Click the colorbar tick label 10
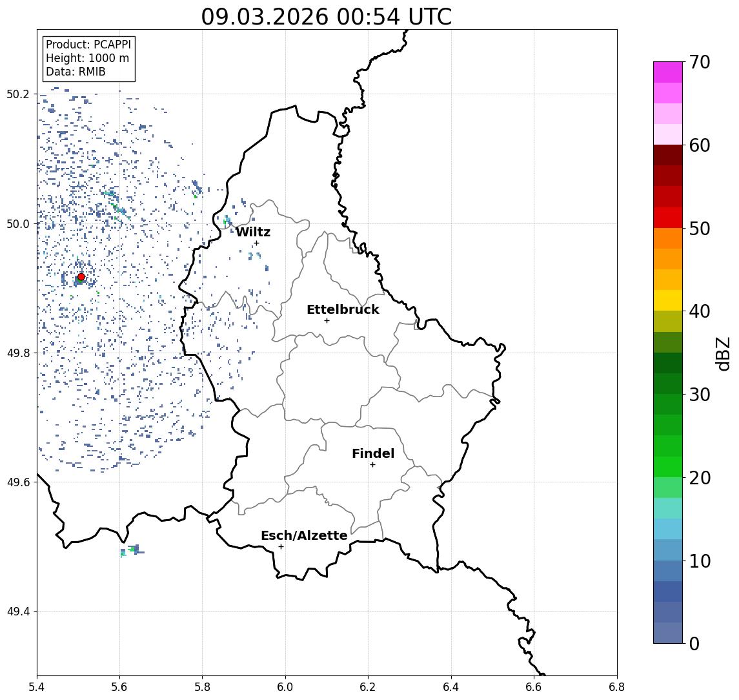 700,561
